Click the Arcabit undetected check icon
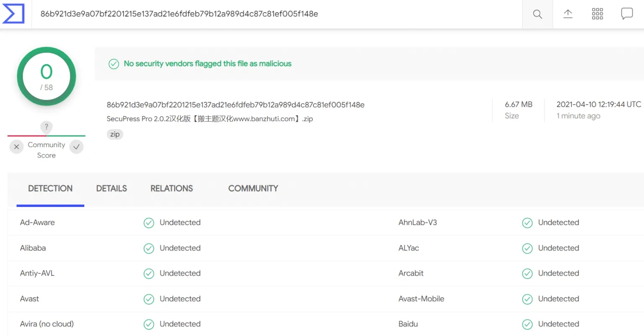The image size is (644, 336). (x=527, y=274)
